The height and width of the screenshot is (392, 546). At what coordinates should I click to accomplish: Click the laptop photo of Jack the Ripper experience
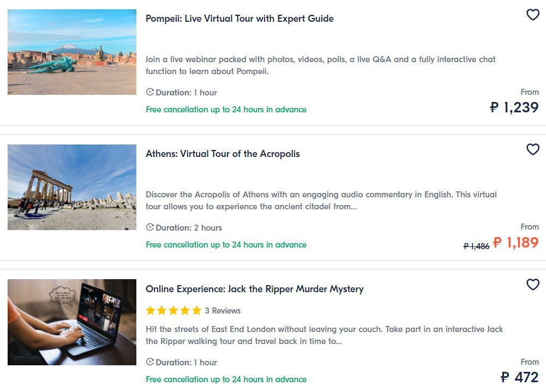72,322
